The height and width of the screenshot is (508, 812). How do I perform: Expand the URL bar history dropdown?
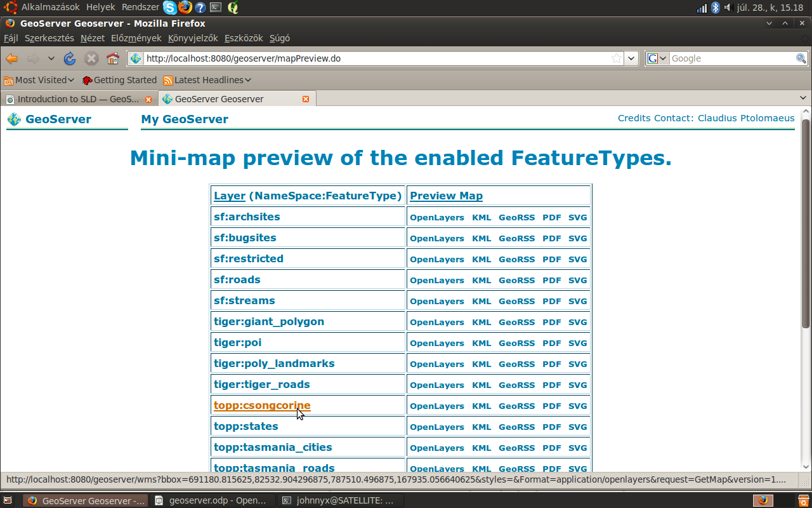(631, 58)
